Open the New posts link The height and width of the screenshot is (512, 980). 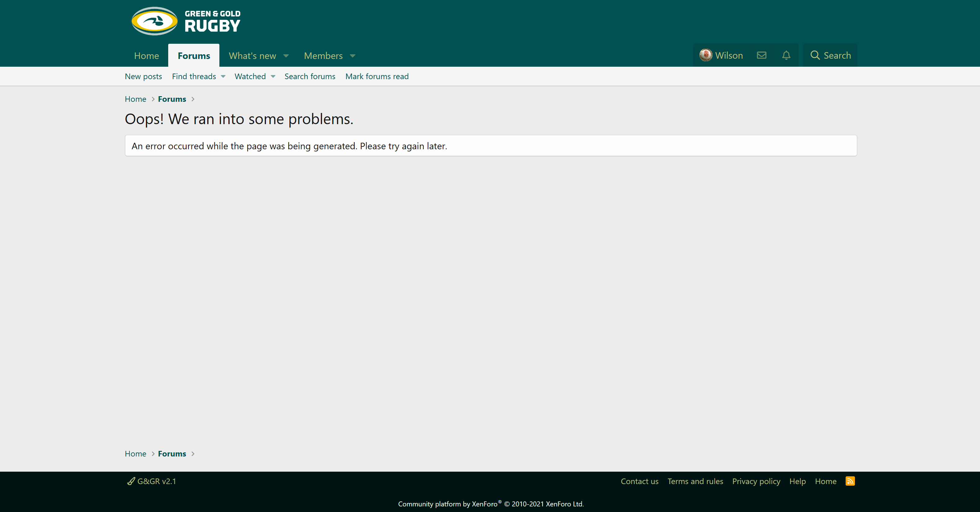pyautogui.click(x=143, y=76)
